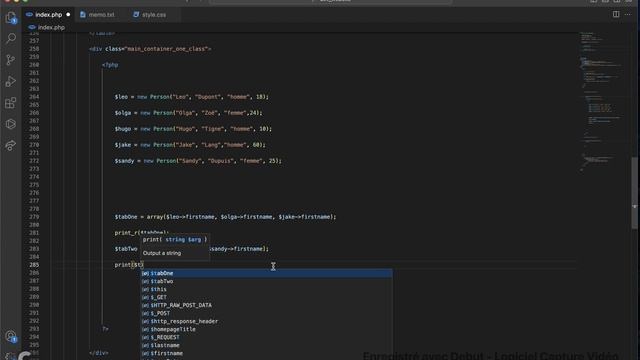Click the $hugo variable on line 268
Screen dimensions: 640x360
point(124,129)
